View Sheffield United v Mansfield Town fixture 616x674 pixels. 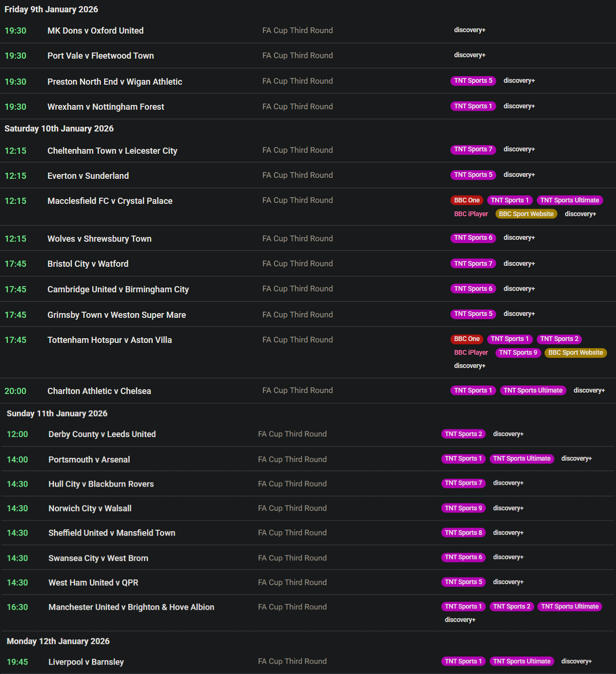point(112,533)
